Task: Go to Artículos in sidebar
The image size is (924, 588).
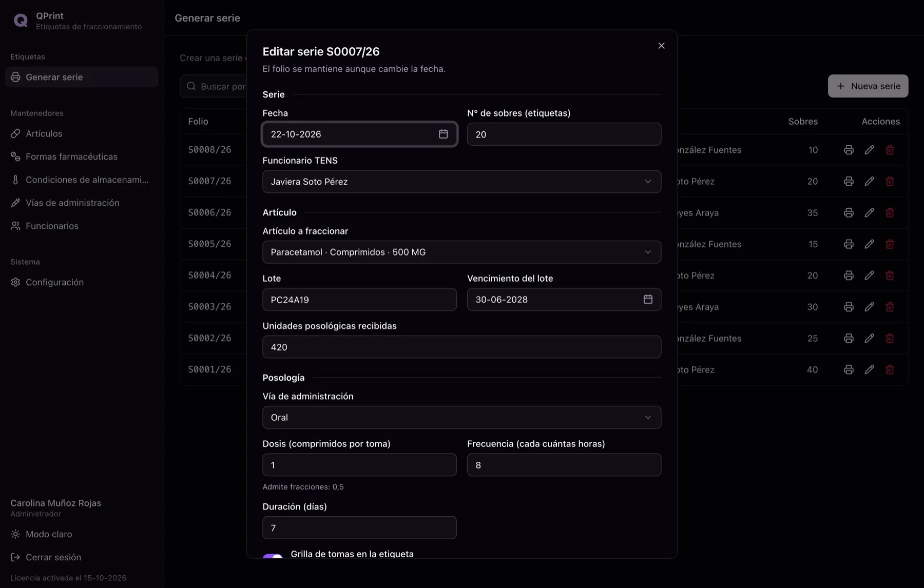Action: pyautogui.click(x=82, y=133)
